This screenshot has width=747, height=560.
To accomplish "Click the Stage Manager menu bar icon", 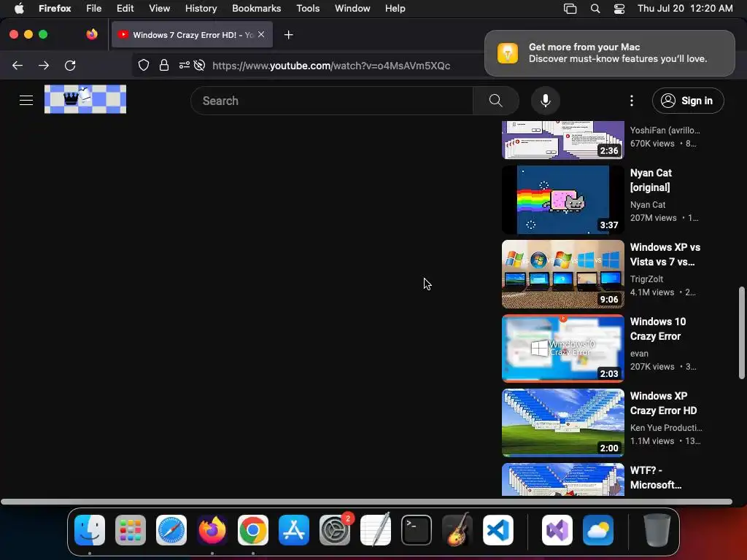I will (570, 9).
